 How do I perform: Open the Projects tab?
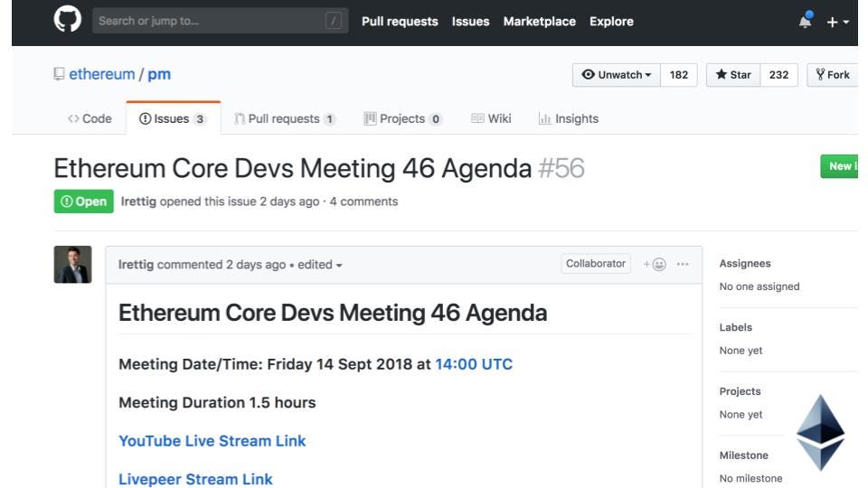click(402, 118)
